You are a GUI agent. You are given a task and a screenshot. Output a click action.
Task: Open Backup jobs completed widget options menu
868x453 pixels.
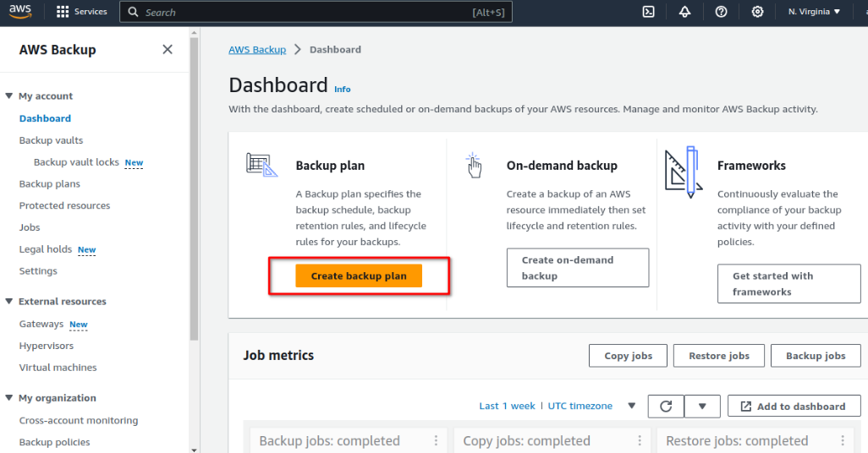437,440
